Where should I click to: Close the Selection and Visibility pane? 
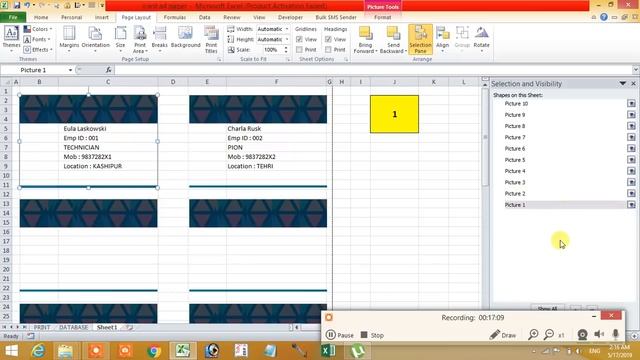(x=633, y=83)
